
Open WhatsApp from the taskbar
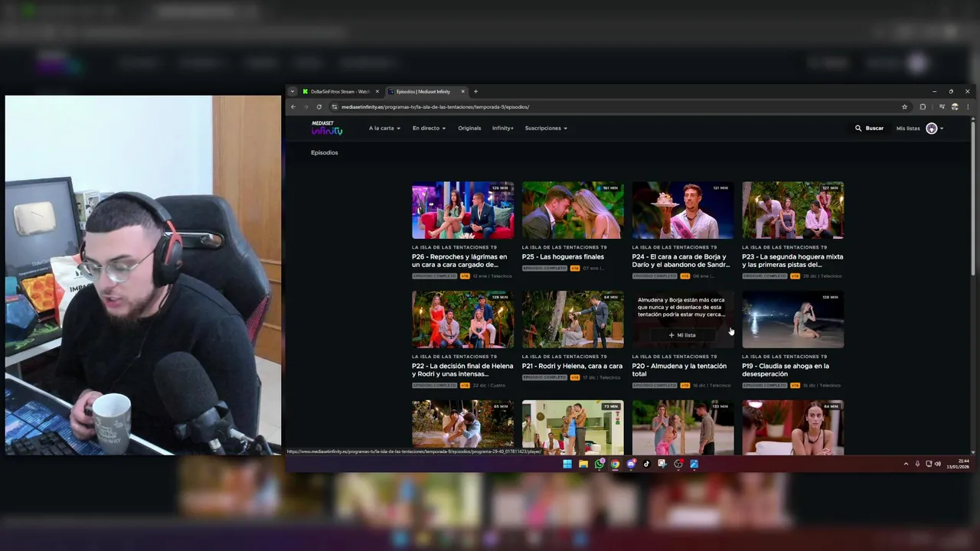tap(599, 464)
